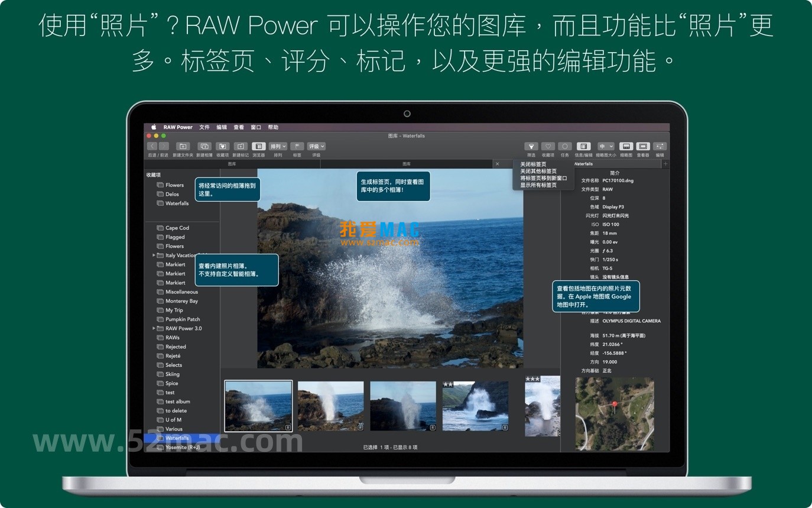Toggle the 浏览器 browser panel button
This screenshot has width=812, height=508.
(x=258, y=146)
